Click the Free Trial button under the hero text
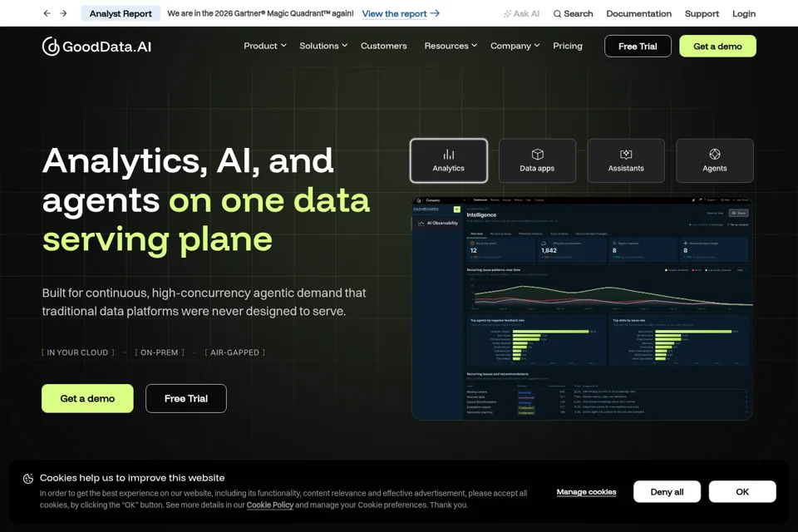This screenshot has height=532, width=798. [x=185, y=399]
